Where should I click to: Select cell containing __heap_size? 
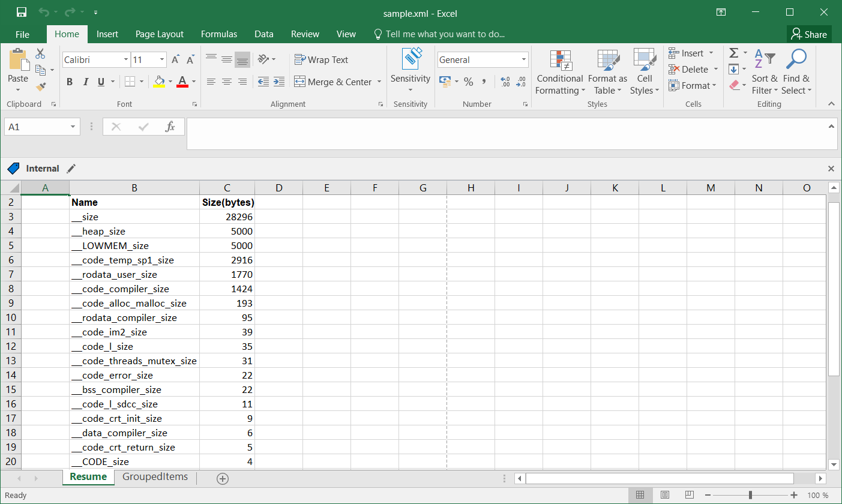click(x=134, y=231)
